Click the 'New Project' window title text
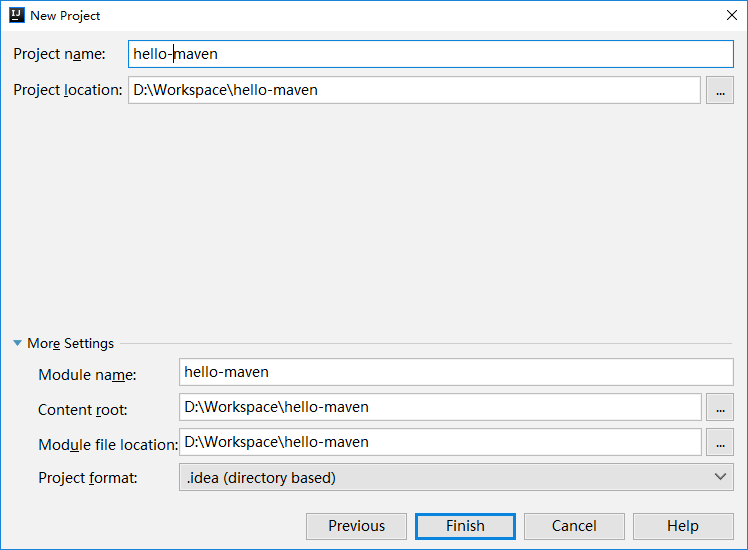748x550 pixels. point(65,16)
